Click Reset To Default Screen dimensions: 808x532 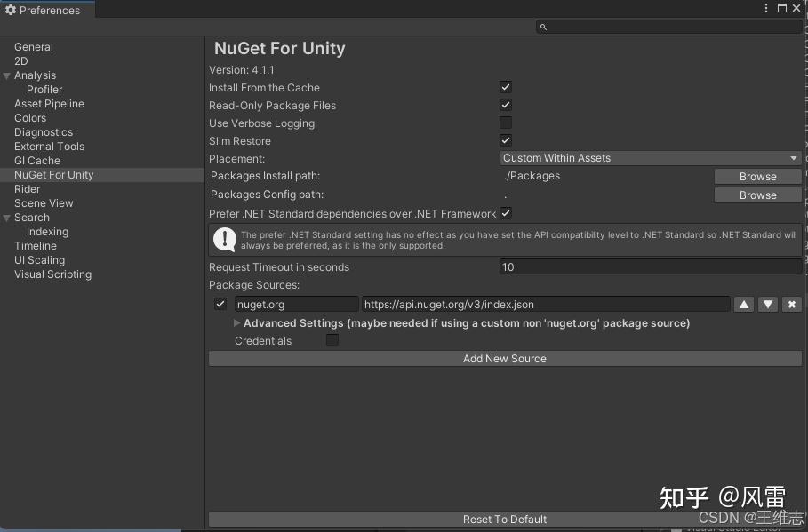(505, 519)
